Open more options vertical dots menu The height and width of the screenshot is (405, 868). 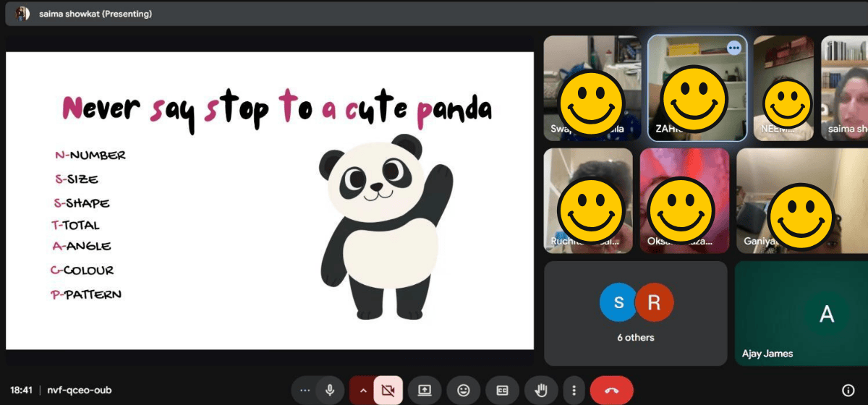(574, 391)
